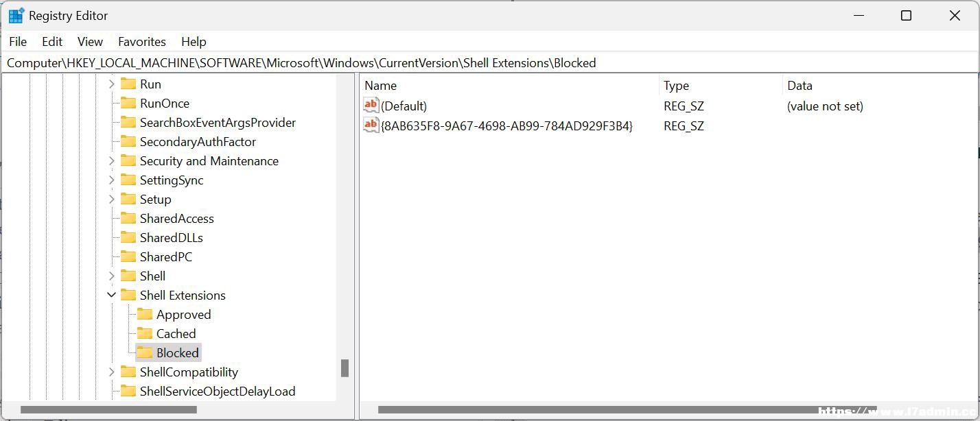Expand the Security and Maintenance key
Image resolution: width=980 pixels, height=421 pixels.
click(x=112, y=160)
